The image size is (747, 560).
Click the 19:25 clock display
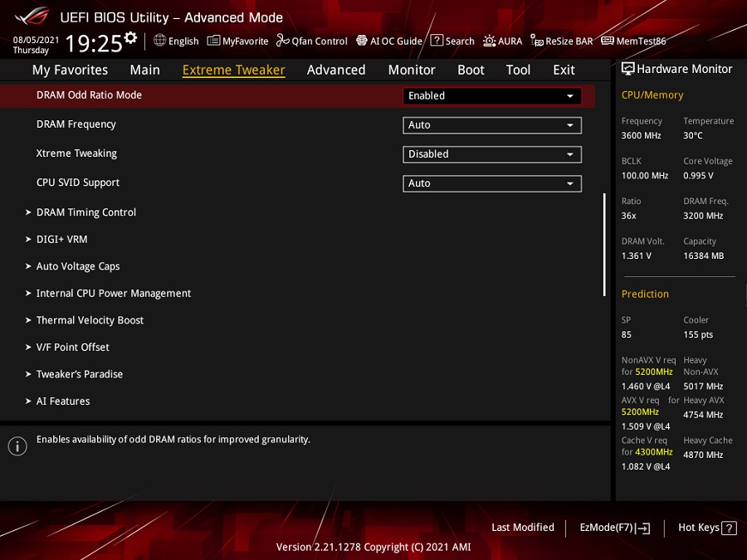point(94,44)
